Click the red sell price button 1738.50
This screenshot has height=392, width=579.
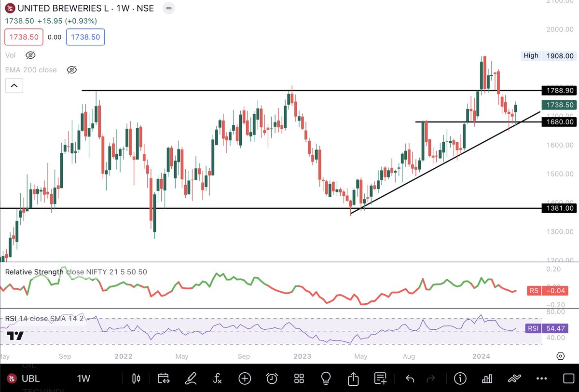[x=24, y=37]
